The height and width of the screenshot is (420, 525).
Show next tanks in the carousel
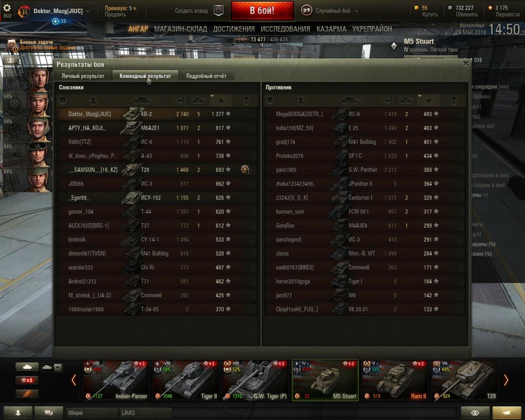click(x=506, y=380)
